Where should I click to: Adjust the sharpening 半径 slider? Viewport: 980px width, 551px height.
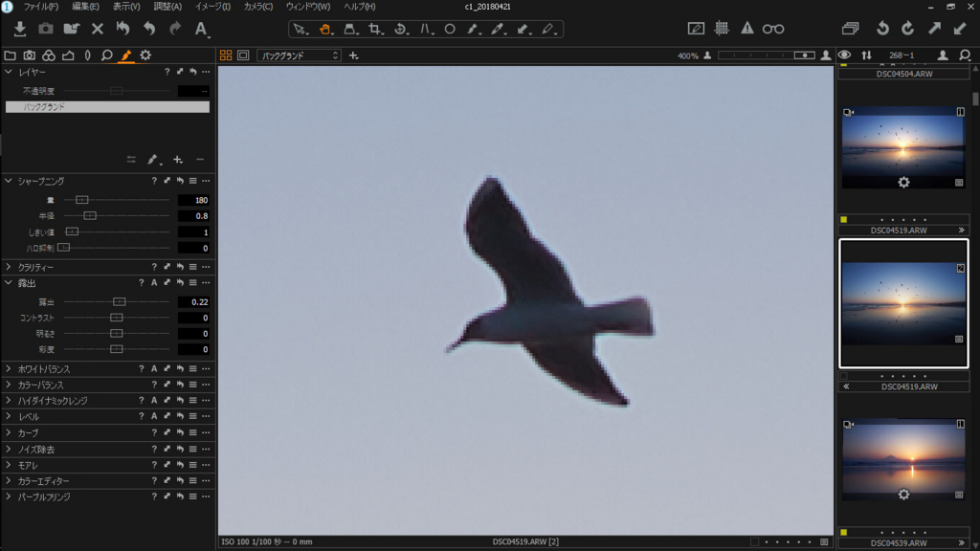pos(90,216)
